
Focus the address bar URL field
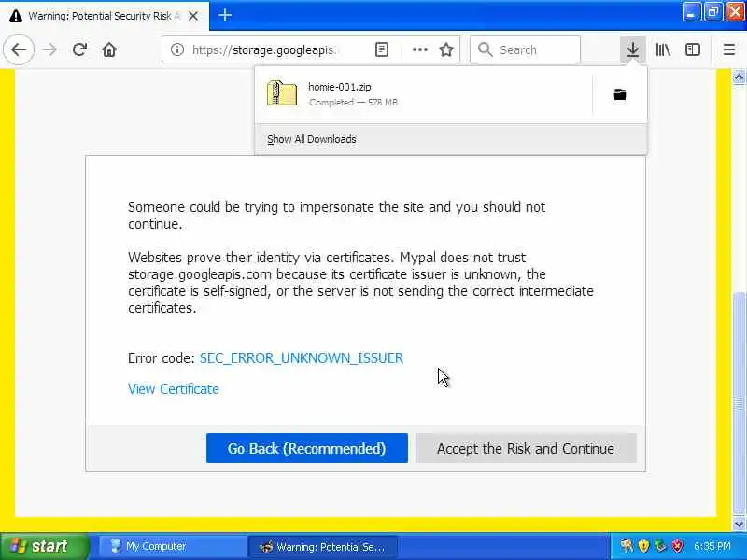click(x=263, y=49)
